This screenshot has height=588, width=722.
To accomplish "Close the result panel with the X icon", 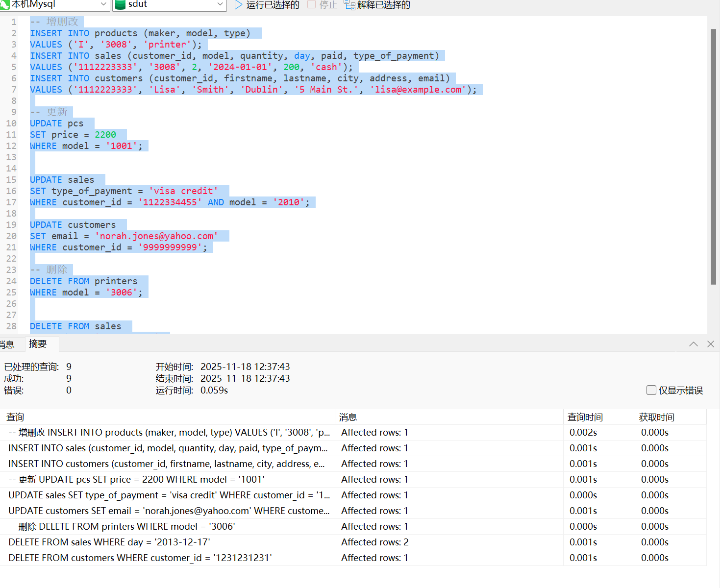I will click(711, 344).
